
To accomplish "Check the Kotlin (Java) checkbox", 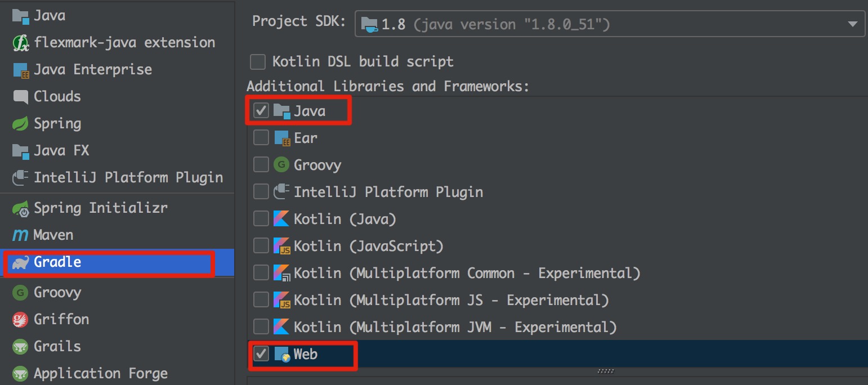I will (261, 219).
